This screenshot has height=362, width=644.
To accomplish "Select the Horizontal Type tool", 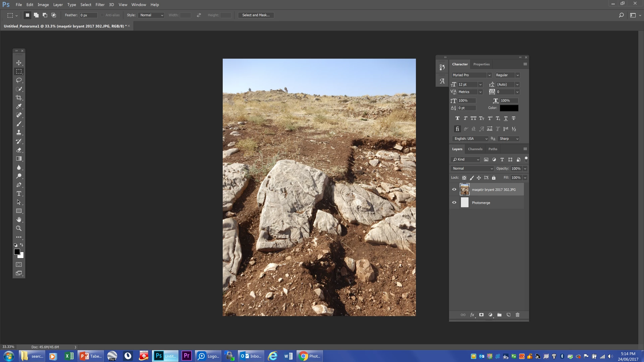I will click(x=19, y=194).
